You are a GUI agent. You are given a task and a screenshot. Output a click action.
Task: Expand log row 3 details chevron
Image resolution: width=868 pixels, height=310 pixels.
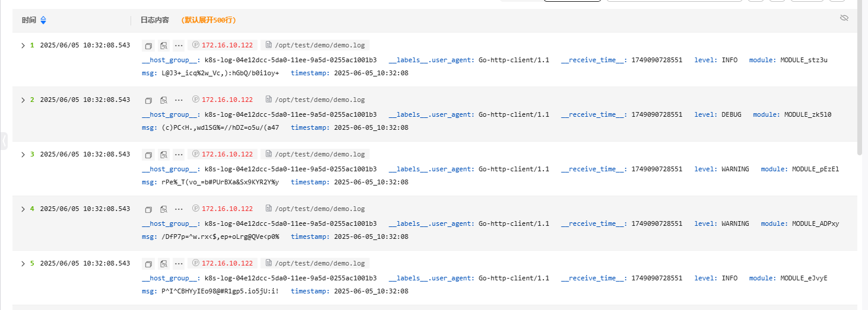(x=23, y=154)
